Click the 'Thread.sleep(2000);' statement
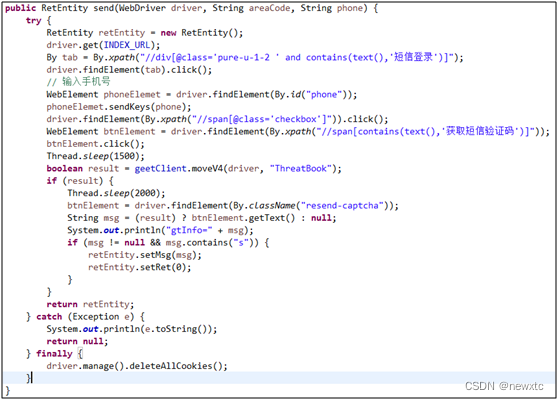559x400 pixels. click(x=116, y=193)
